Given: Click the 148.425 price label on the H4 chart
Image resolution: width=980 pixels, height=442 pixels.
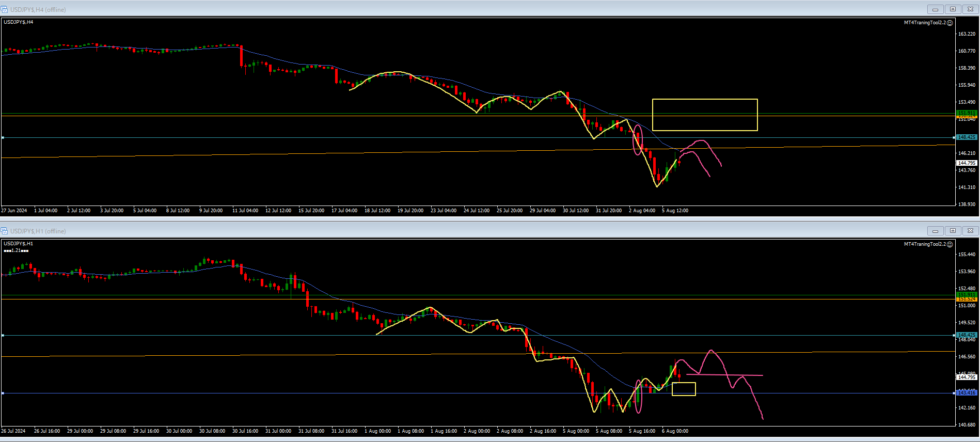Looking at the screenshot, I should pos(967,137).
